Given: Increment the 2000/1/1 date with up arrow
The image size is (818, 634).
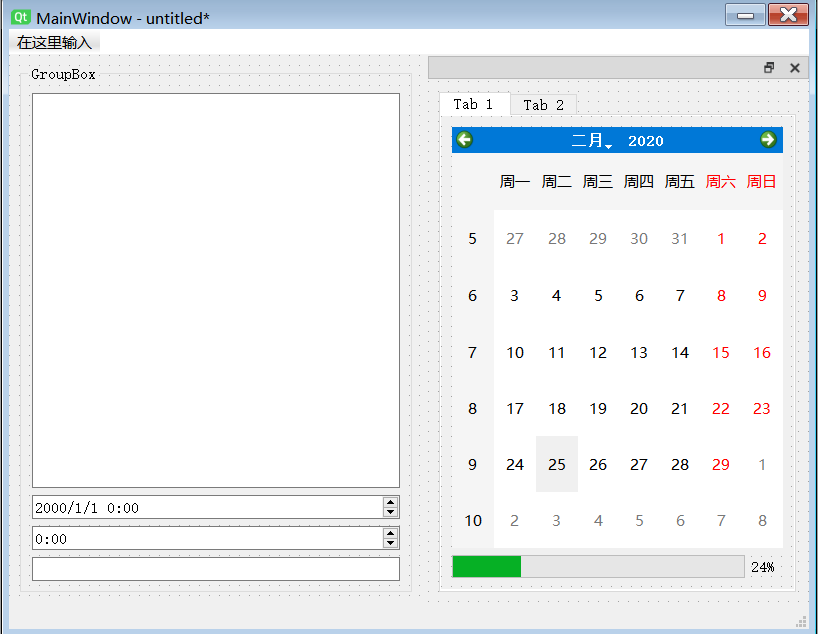Looking at the screenshot, I should pyautogui.click(x=390, y=502).
